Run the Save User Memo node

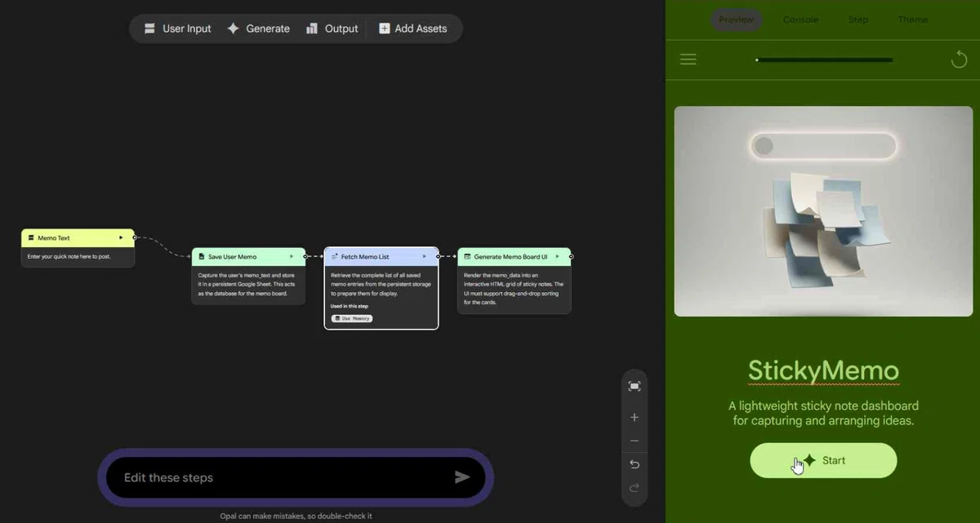coord(292,256)
